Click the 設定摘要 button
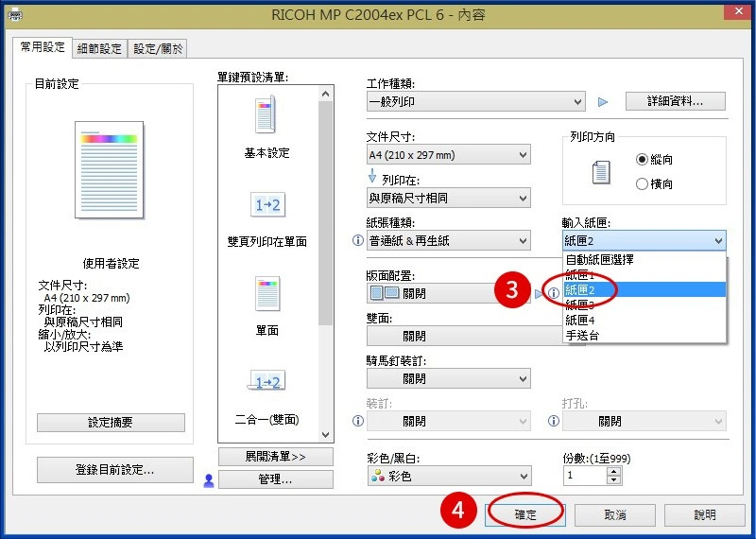This screenshot has height=539, width=756. click(x=111, y=423)
